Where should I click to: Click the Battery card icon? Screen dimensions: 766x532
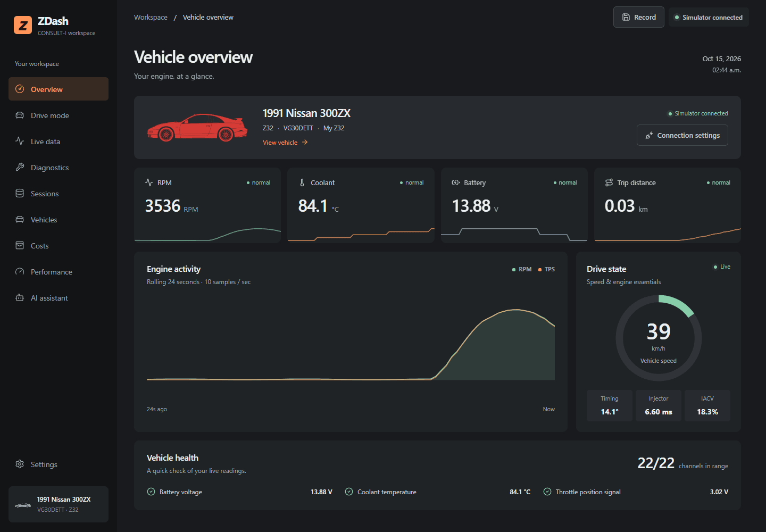pyautogui.click(x=456, y=182)
